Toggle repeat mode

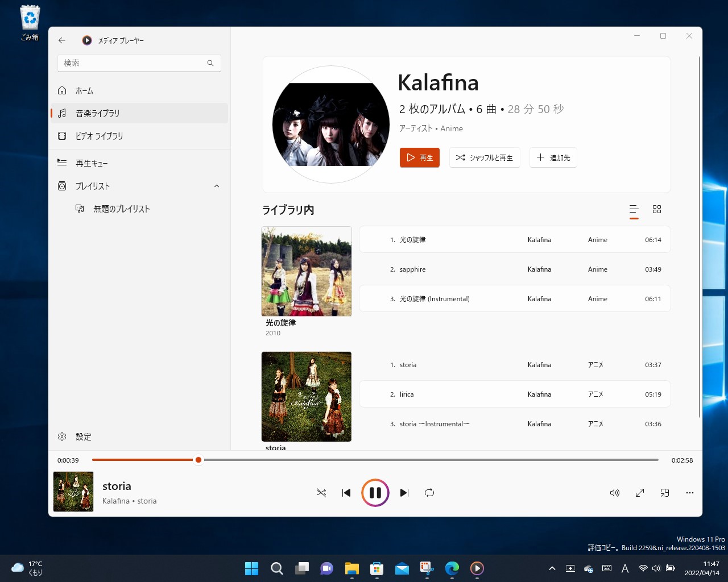point(429,493)
